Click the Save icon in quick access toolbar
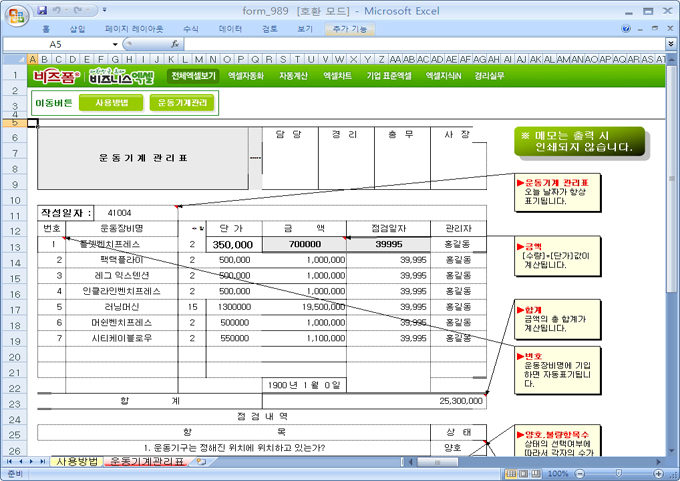Screen dimensions: 680x481 pyautogui.click(x=42, y=10)
